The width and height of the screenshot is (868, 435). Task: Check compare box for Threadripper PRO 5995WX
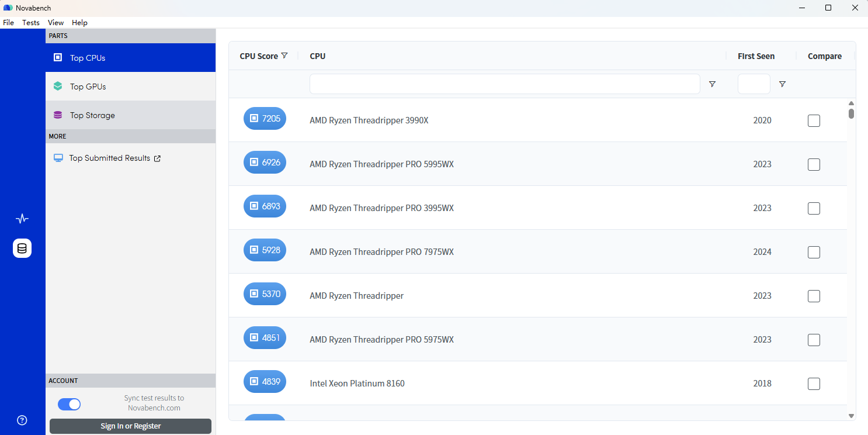814,164
